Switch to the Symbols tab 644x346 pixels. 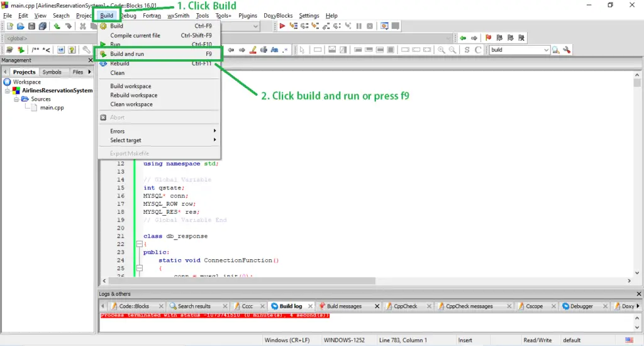(52, 72)
